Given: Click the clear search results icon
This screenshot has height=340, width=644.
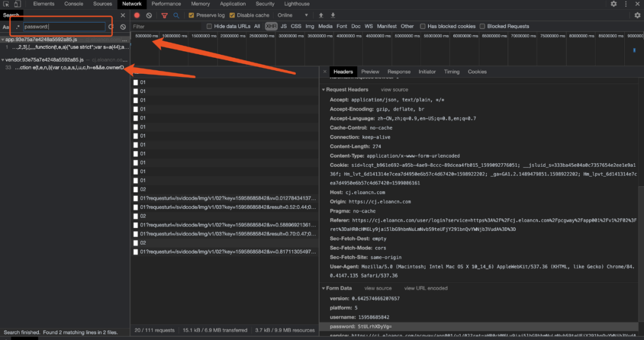Looking at the screenshot, I should (x=123, y=27).
